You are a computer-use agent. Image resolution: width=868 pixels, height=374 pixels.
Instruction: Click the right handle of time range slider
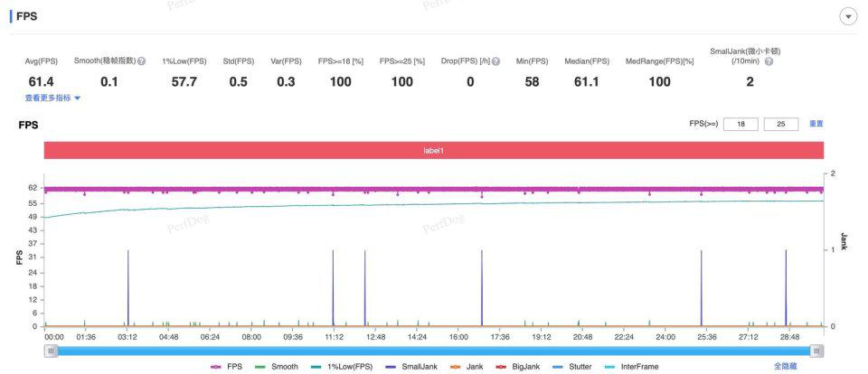click(x=817, y=351)
